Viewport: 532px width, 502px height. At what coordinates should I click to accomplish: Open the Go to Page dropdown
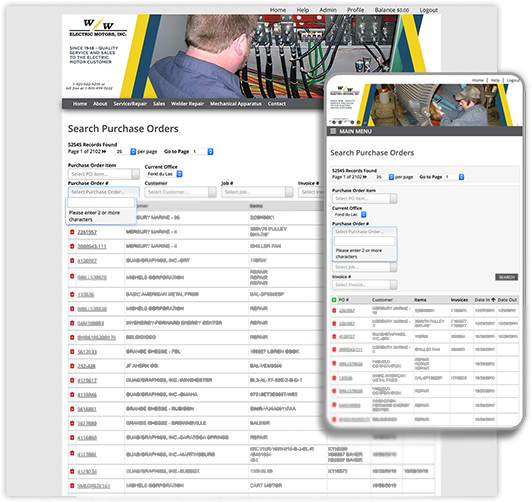(203, 152)
